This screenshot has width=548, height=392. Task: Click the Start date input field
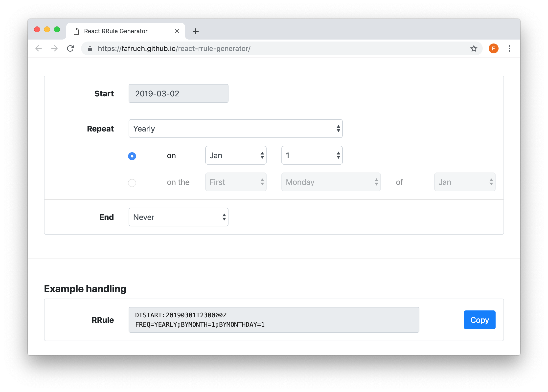[179, 93]
